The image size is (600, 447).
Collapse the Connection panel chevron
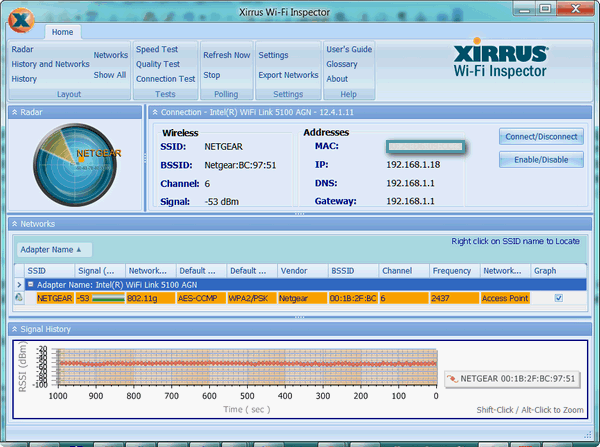pos(155,112)
